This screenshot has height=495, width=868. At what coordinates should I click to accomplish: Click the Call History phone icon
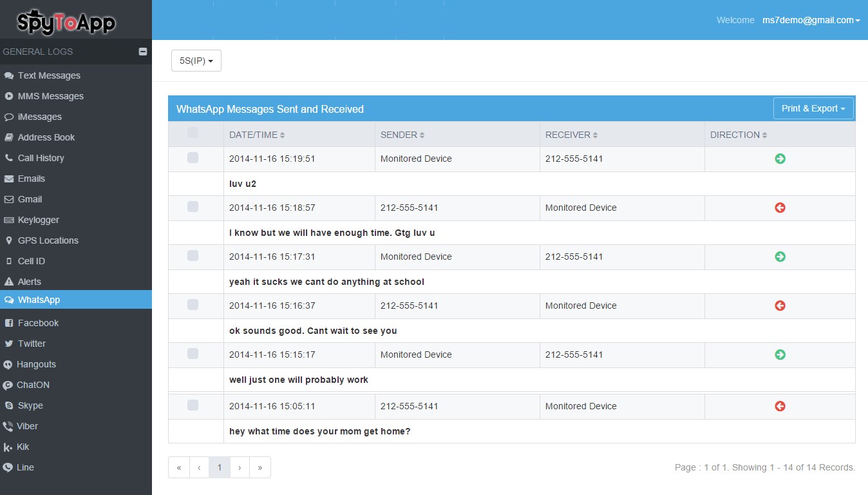tap(9, 158)
